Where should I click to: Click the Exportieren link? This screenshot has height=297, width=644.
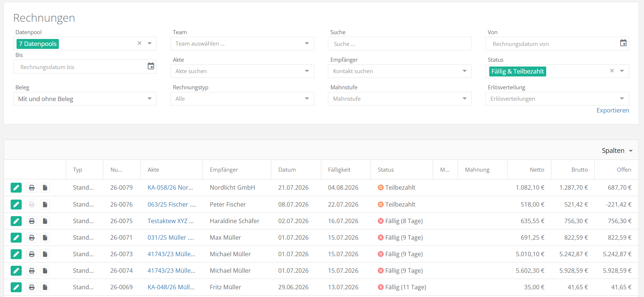613,110
